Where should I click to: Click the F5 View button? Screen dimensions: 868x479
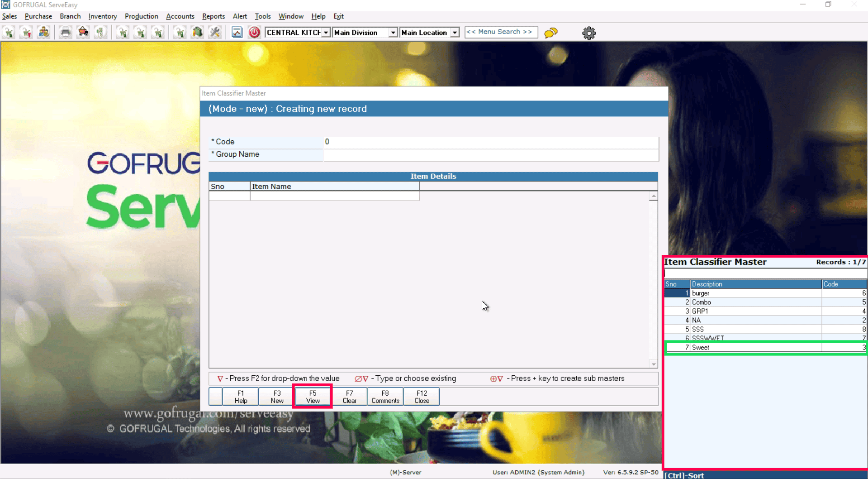pyautogui.click(x=313, y=397)
